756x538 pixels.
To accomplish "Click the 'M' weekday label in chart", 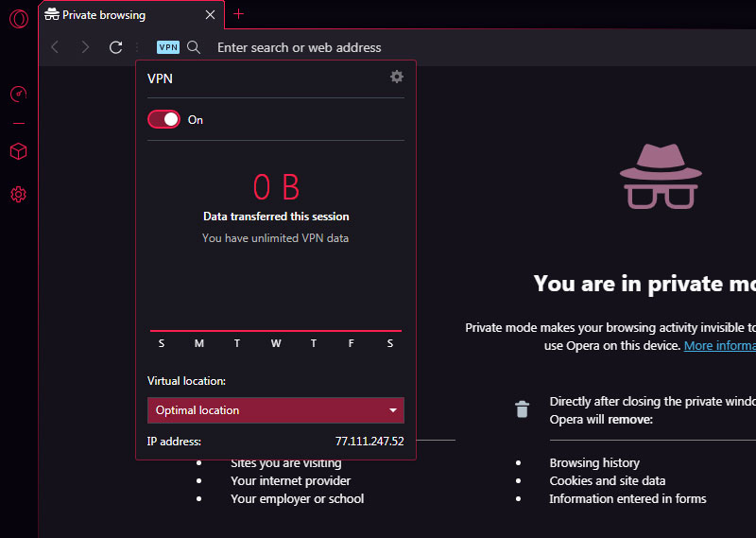I will [x=199, y=343].
